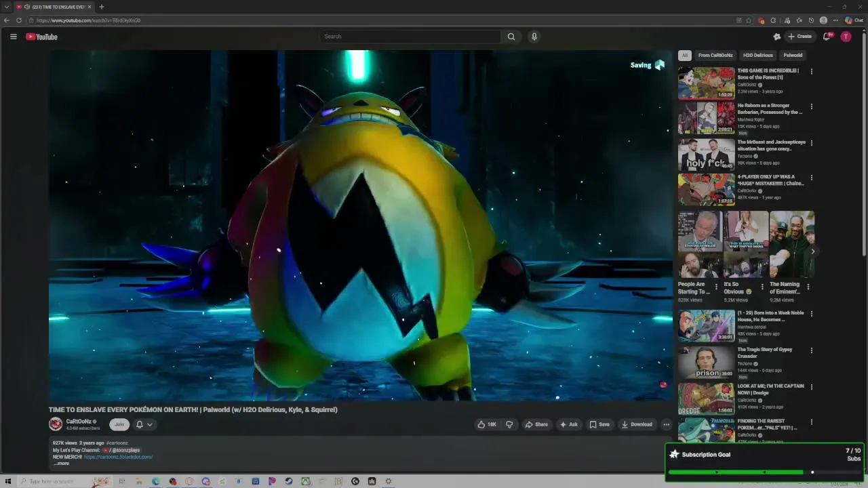This screenshot has width=868, height=488.
Task: Open options for The Naming of Eminem short
Action: 808,287
